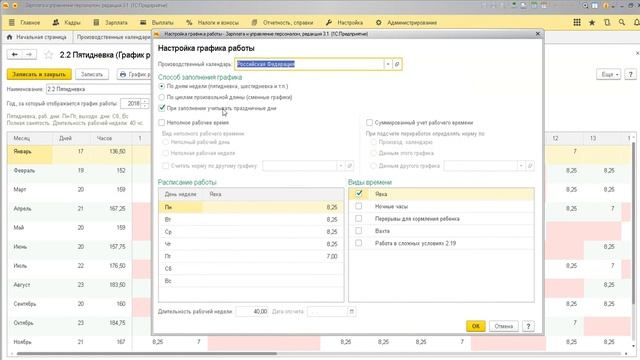640x360 pixels.
Task: Close the Настройка графика работы dialog
Action: (538, 34)
